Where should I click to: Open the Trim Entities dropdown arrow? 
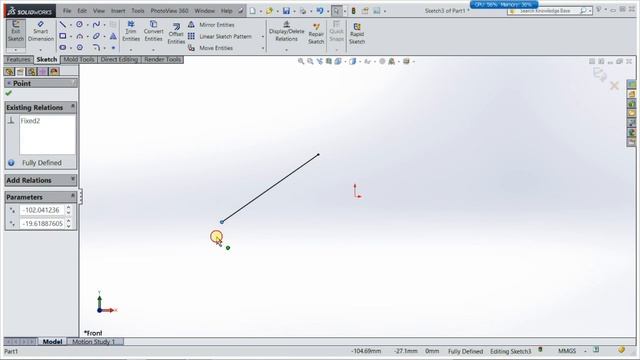[x=131, y=50]
